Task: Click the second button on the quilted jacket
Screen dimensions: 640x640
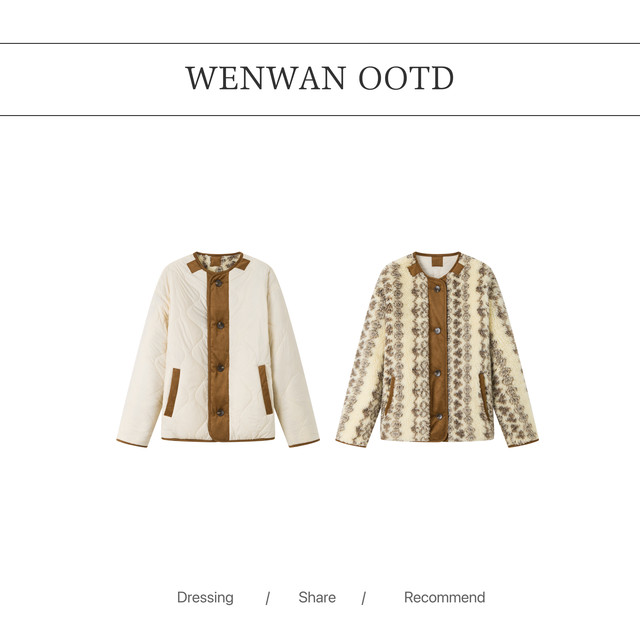Action: click(220, 325)
